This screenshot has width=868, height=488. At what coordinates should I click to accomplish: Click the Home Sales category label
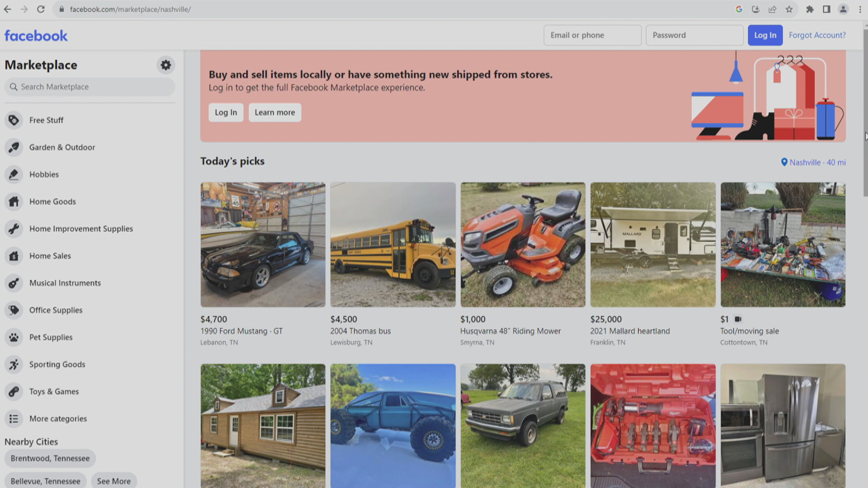pyautogui.click(x=50, y=256)
